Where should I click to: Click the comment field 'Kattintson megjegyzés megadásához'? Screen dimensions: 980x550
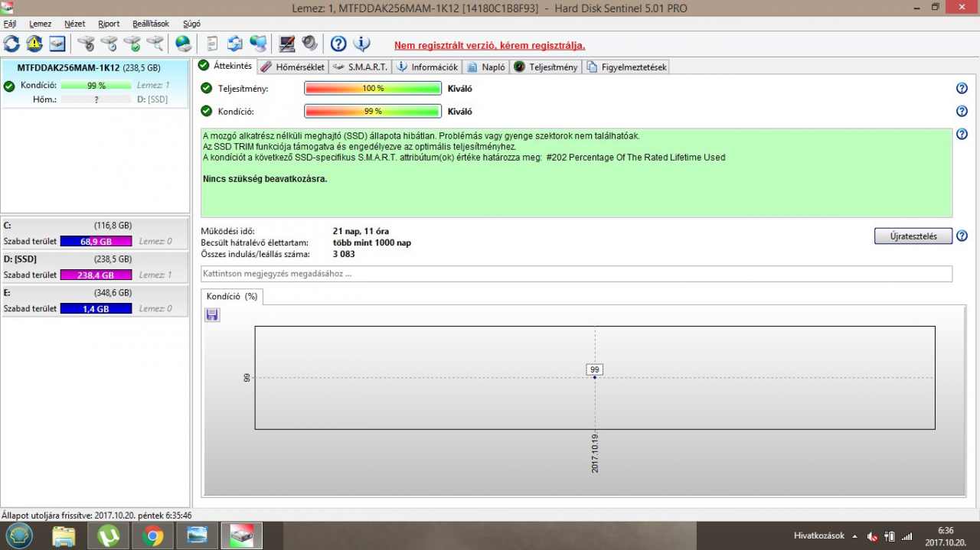tap(577, 274)
